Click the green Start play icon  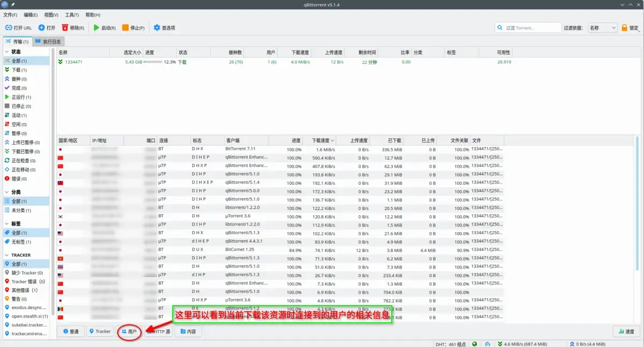[97, 27]
